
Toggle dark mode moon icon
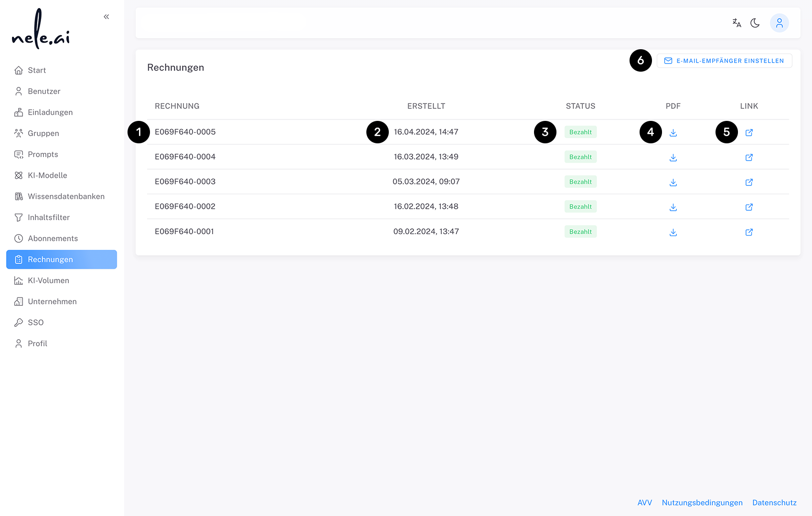click(x=755, y=23)
